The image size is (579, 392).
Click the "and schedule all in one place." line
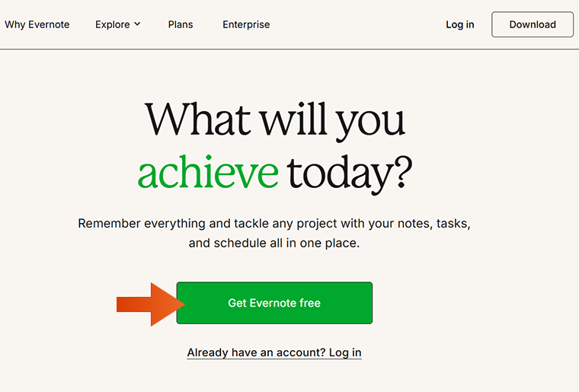[274, 243]
